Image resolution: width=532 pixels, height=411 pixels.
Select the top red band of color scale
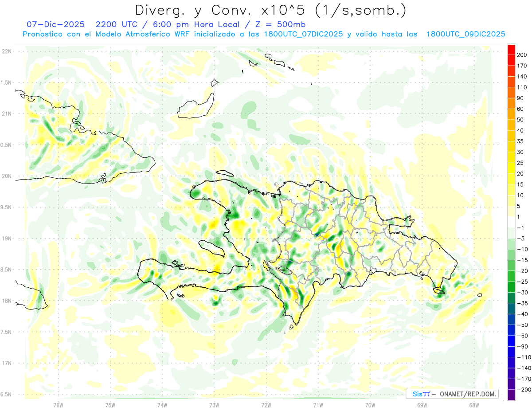[511, 49]
